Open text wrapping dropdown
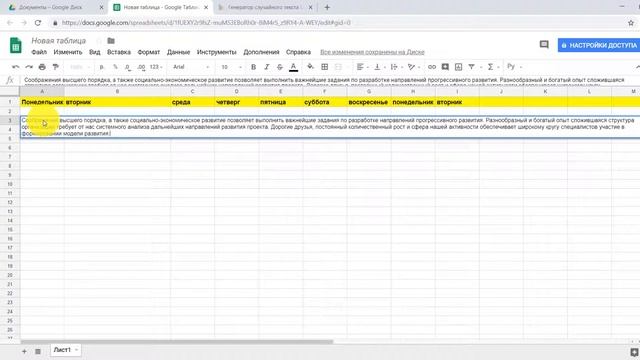This screenshot has height=360, width=640. [396, 67]
